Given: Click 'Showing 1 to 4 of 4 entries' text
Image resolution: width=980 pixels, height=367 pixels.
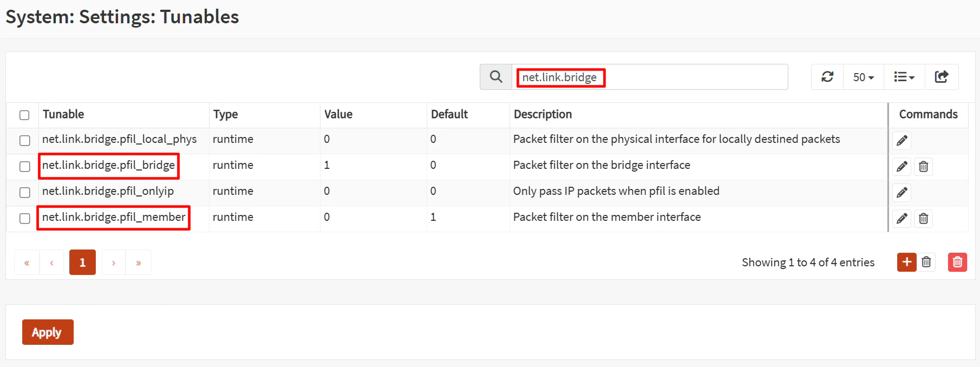Looking at the screenshot, I should (x=808, y=263).
